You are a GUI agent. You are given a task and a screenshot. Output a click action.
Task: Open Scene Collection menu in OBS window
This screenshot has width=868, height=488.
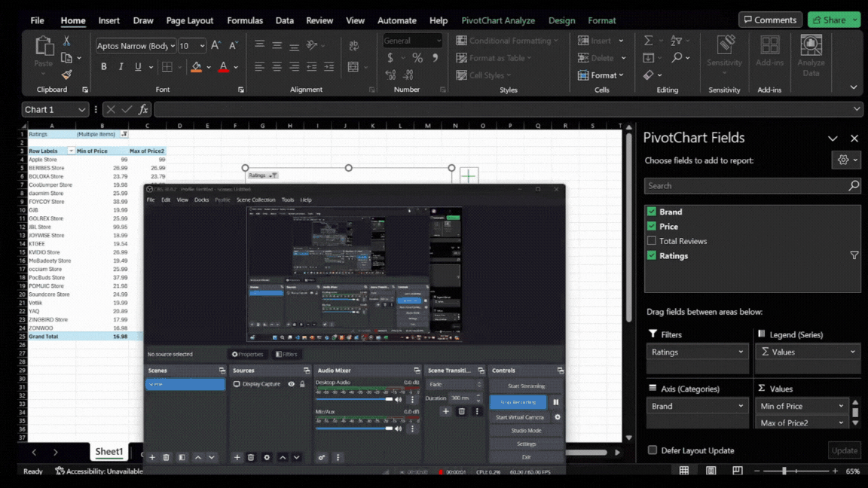pos(255,200)
